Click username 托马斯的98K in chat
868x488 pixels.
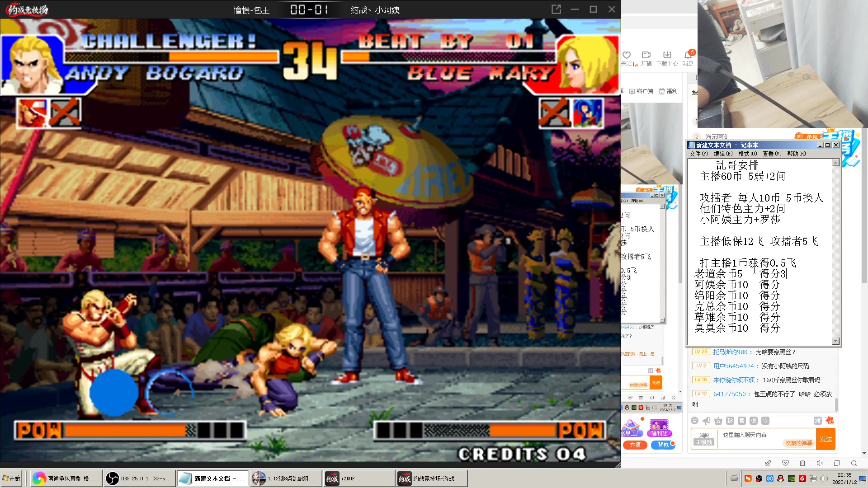tap(731, 352)
